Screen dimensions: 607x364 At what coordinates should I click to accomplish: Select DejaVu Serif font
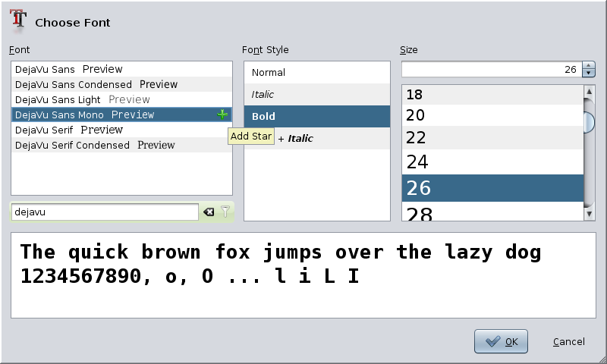coord(121,130)
